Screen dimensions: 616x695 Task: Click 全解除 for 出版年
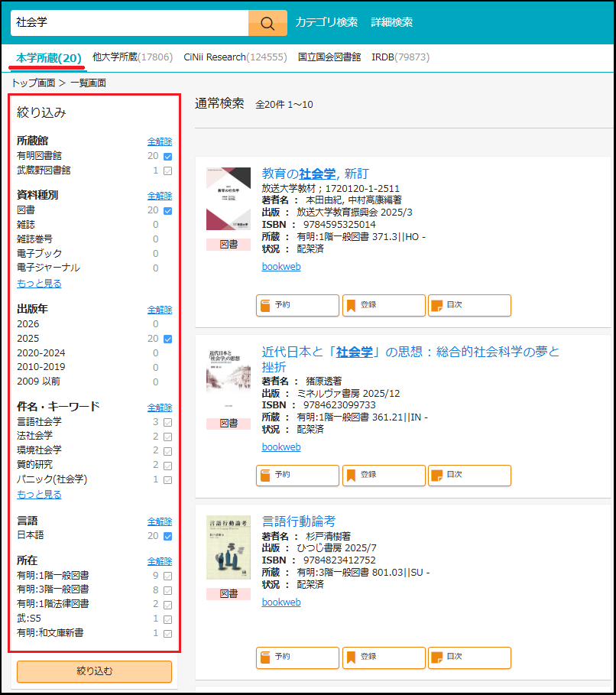tap(160, 310)
